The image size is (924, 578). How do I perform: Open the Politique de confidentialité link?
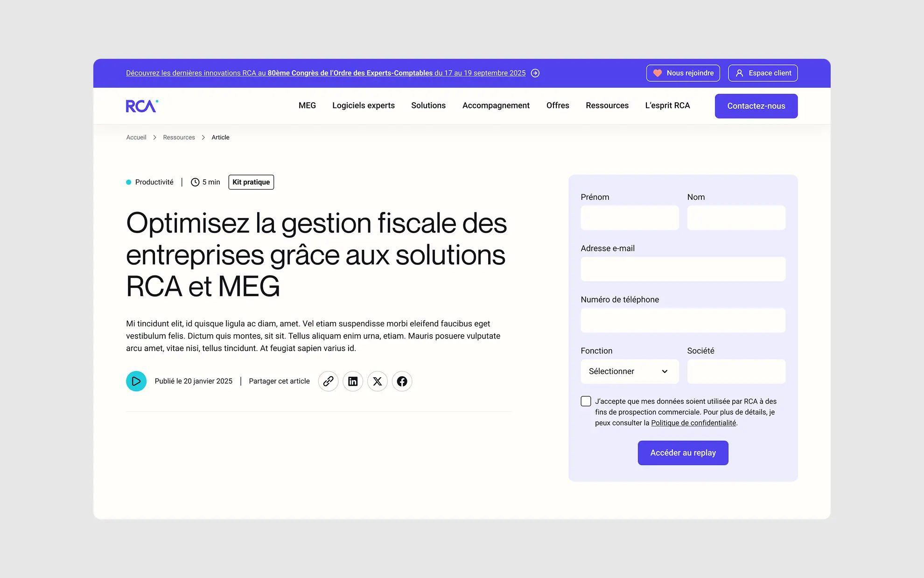693,423
